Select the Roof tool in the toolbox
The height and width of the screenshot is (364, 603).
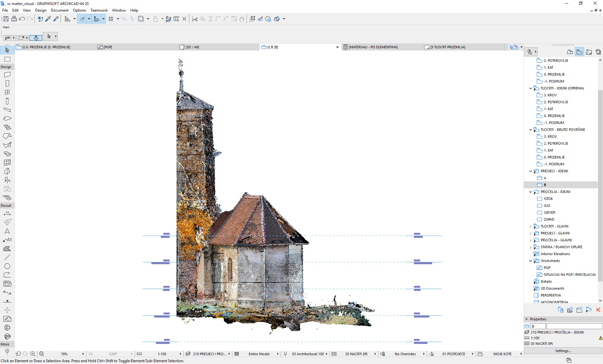[7, 136]
